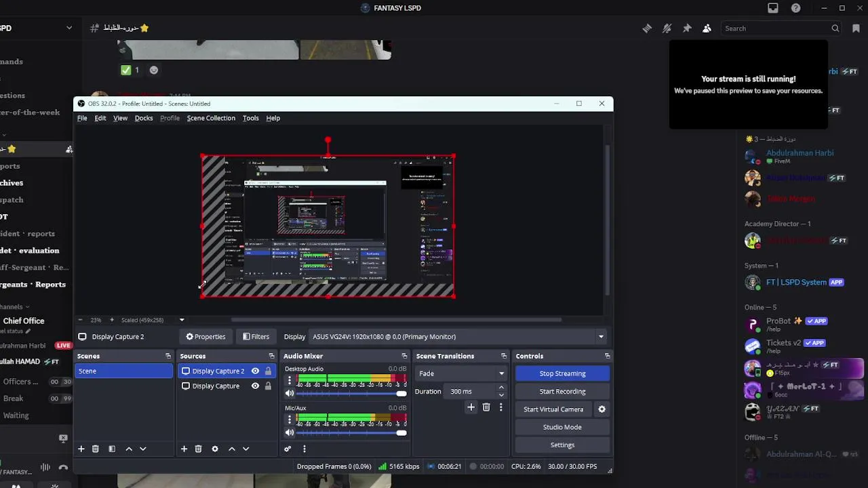Open OBS Help menu
The image size is (868, 488).
(273, 118)
